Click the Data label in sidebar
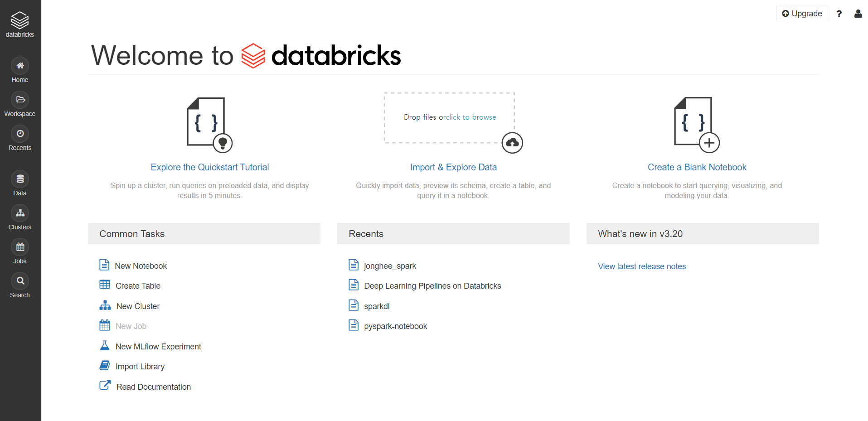Screen dimensions: 868x421 (x=20, y=193)
